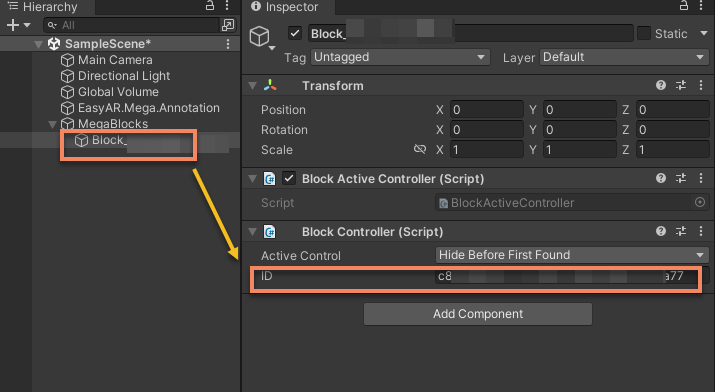This screenshot has width=715, height=392.
Task: Click Position Z field
Action: point(673,110)
